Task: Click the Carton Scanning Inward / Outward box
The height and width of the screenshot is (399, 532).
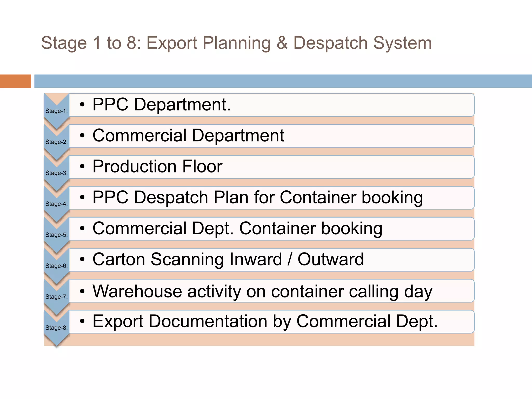Action: tap(271, 260)
